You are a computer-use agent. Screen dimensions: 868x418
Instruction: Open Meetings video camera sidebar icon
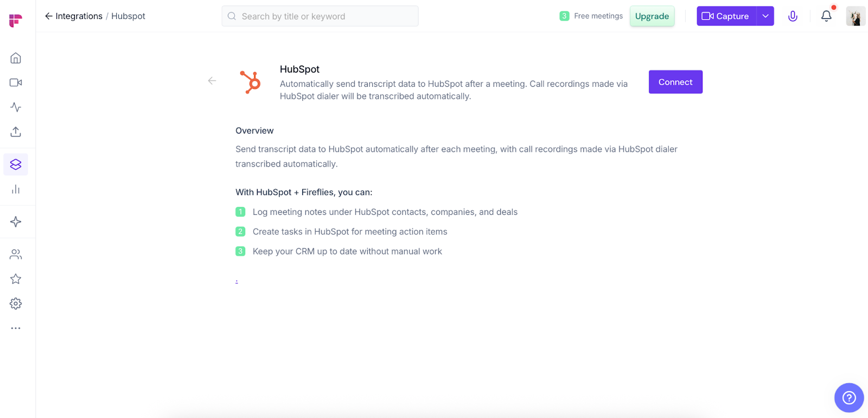16,83
